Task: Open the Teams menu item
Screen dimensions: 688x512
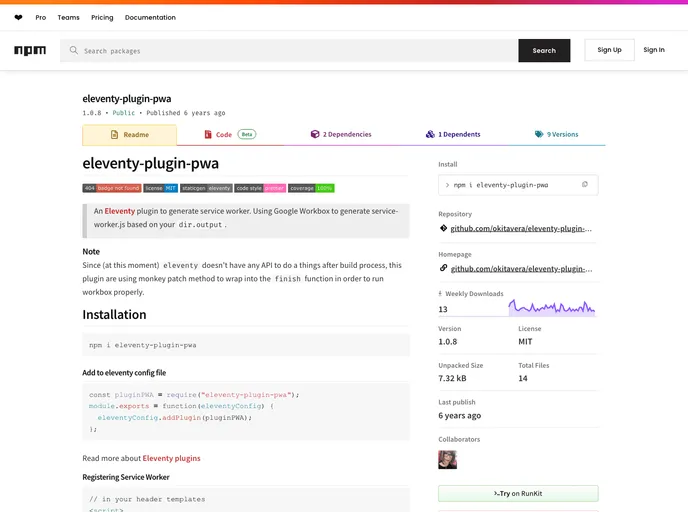Action: (68, 18)
